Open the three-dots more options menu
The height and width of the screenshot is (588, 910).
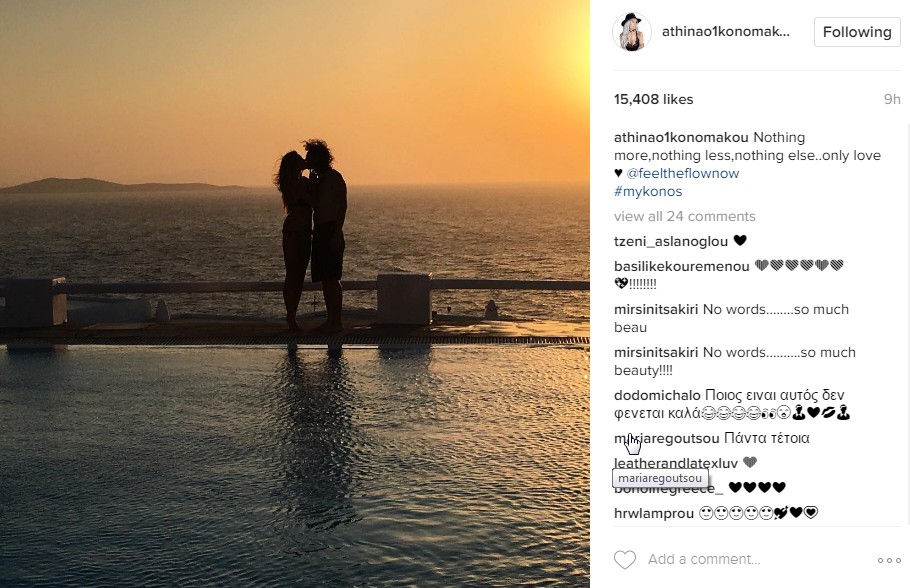pyautogui.click(x=889, y=560)
